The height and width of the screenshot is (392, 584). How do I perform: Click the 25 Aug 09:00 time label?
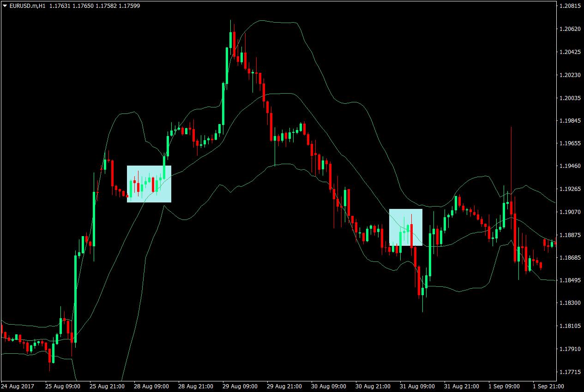[x=62, y=386]
